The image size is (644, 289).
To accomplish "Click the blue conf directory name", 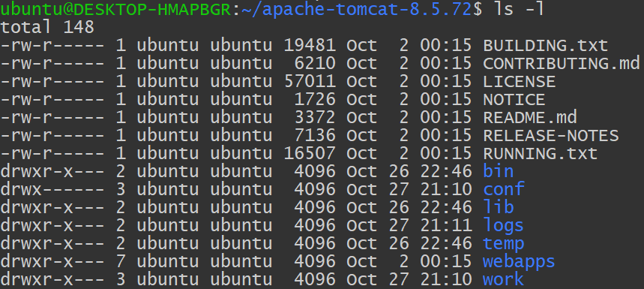I will click(504, 189).
